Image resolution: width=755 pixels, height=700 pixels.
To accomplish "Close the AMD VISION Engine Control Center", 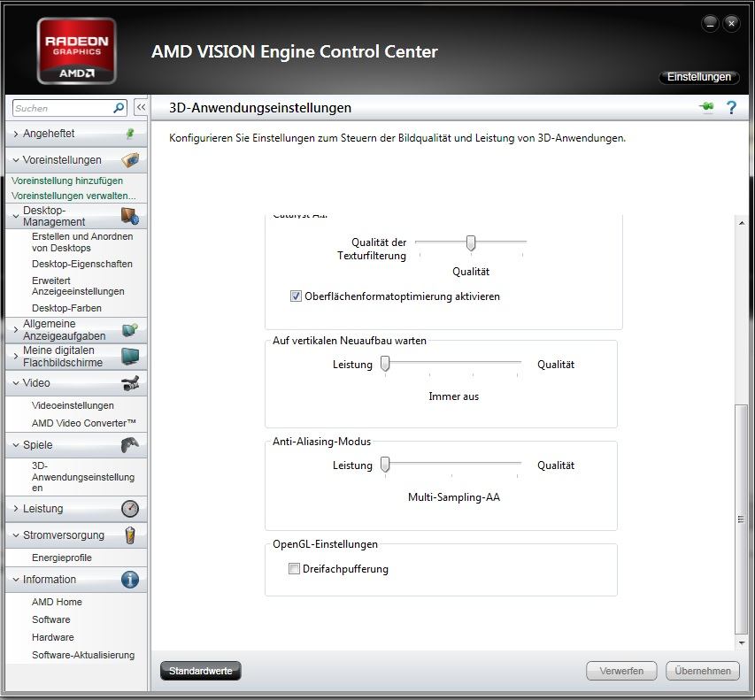I will pyautogui.click(x=731, y=23).
